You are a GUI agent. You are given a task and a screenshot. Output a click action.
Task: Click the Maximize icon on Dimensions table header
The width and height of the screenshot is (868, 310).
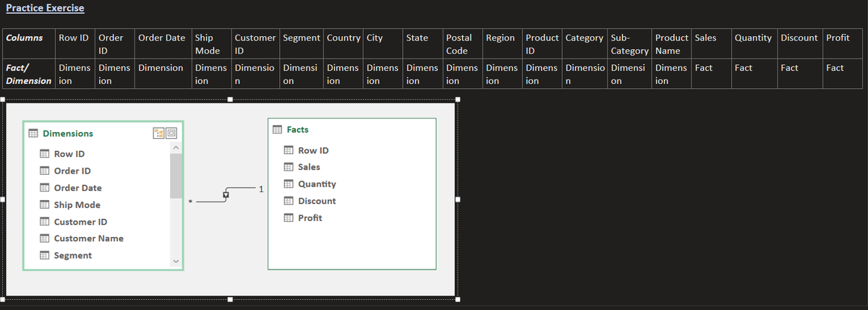[x=171, y=133]
